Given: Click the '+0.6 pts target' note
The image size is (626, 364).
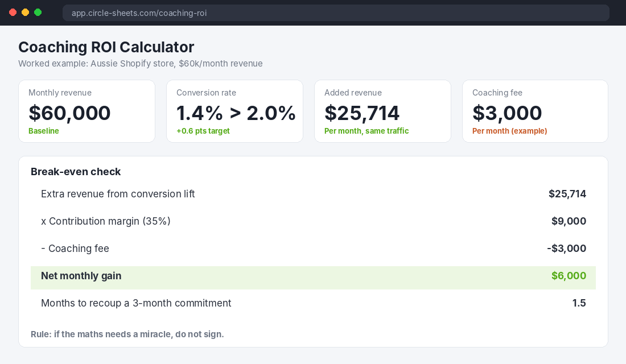Looking at the screenshot, I should click(203, 131).
